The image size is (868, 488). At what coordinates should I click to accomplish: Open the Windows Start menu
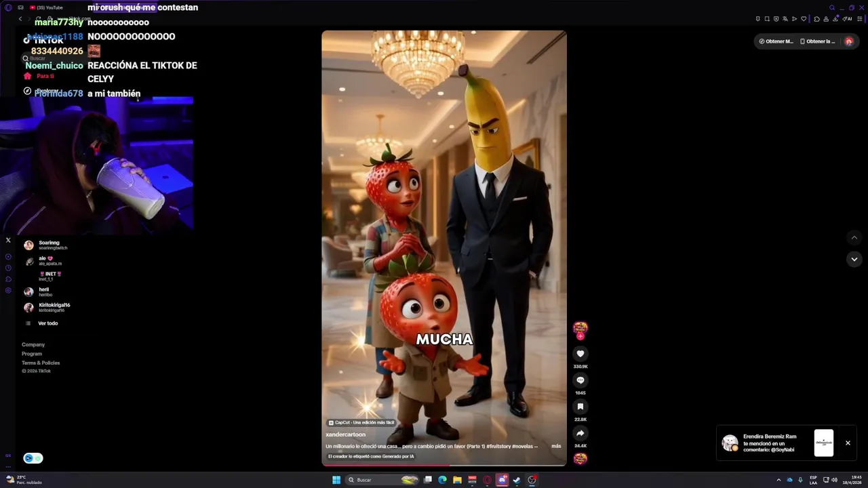click(x=336, y=480)
